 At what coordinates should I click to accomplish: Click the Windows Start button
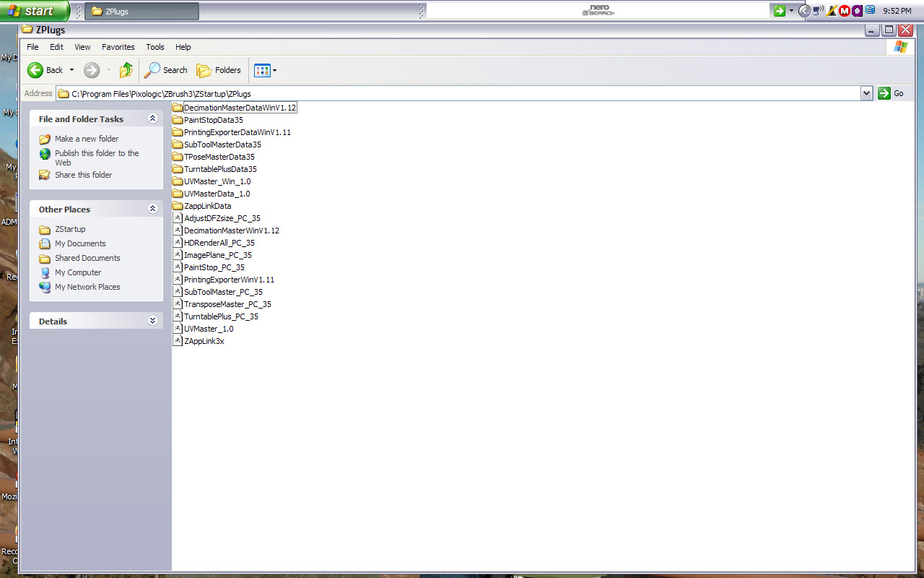point(35,11)
